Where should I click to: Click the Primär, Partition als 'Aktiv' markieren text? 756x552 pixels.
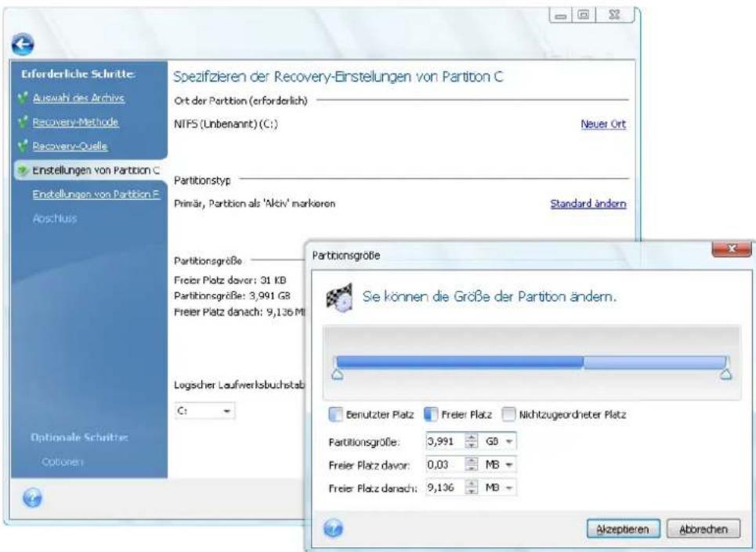(x=255, y=204)
